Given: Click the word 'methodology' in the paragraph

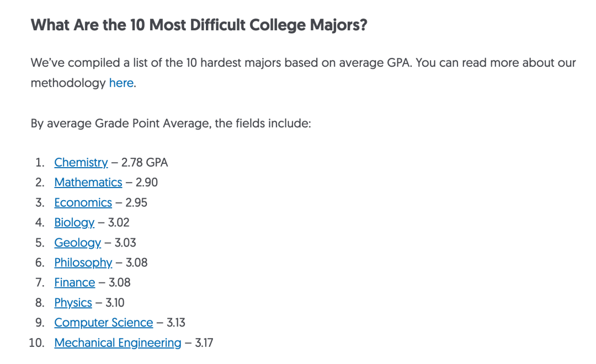Looking at the screenshot, I should (x=68, y=83).
